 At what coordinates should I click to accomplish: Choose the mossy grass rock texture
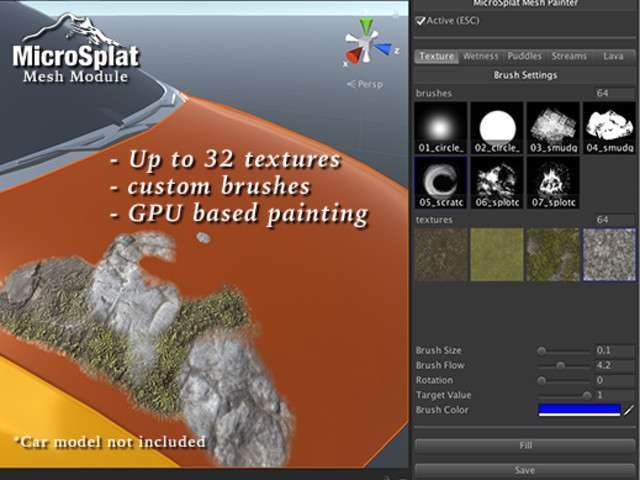coord(553,255)
